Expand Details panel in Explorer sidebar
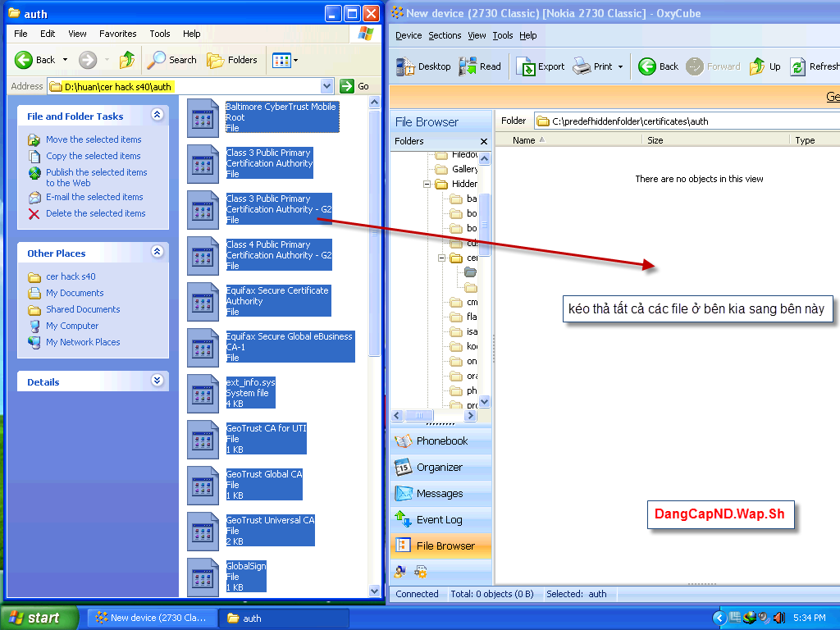Image resolution: width=840 pixels, height=630 pixels. coord(157,381)
